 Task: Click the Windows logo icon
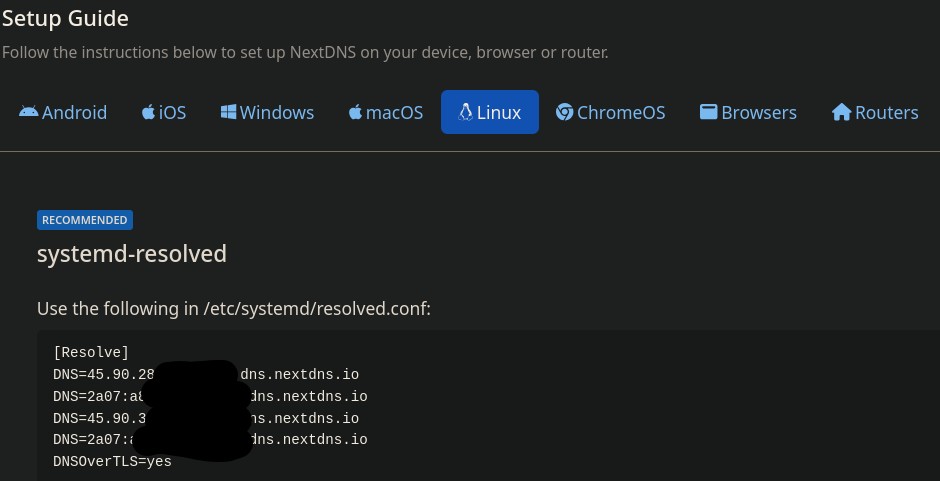tap(228, 112)
